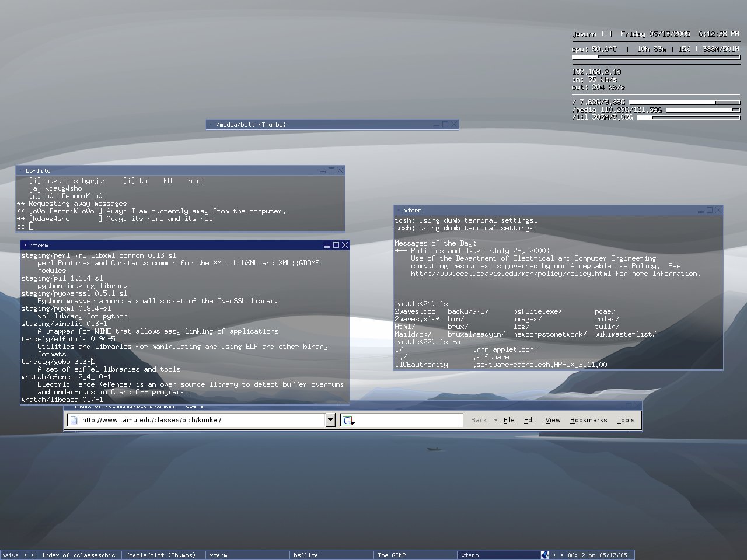
Task: Open the Bookmarks menu in Opera
Action: pyautogui.click(x=588, y=420)
